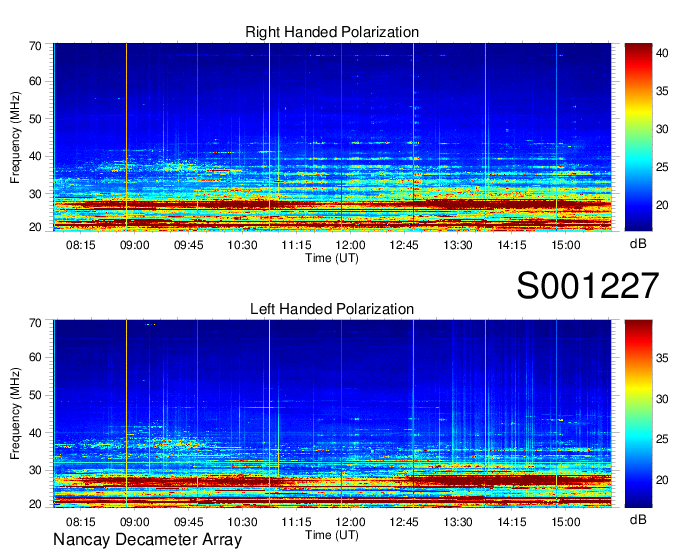Click the 20 dB label on Right Handed colorbar
This screenshot has height=552, width=680.
[x=662, y=205]
